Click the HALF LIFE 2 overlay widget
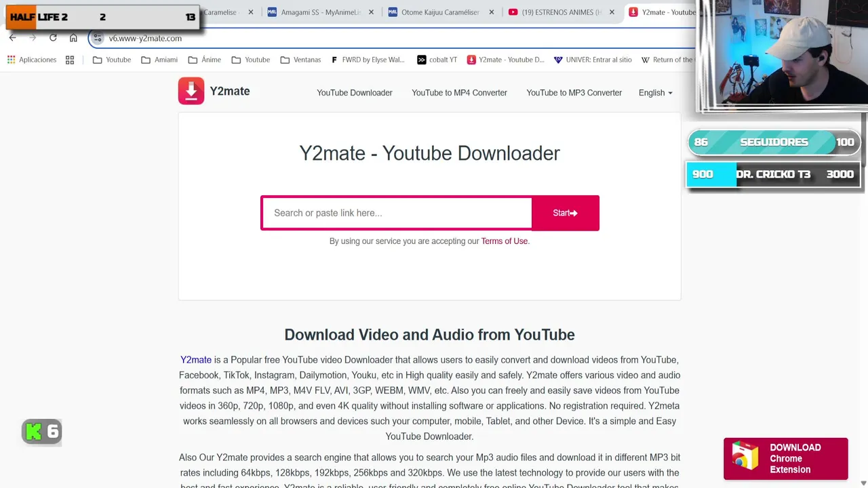Screen dimensions: 868x488 pos(103,17)
